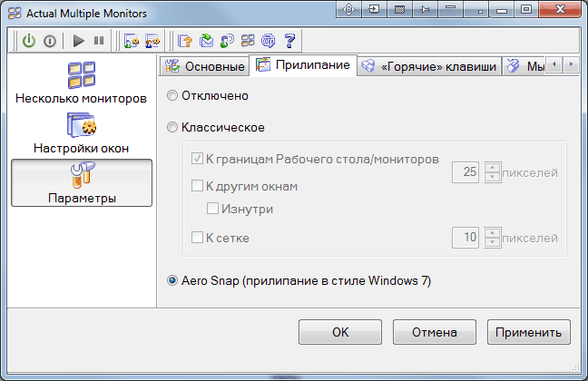Select the Классическое radio button
588x381 pixels.
coord(216,127)
